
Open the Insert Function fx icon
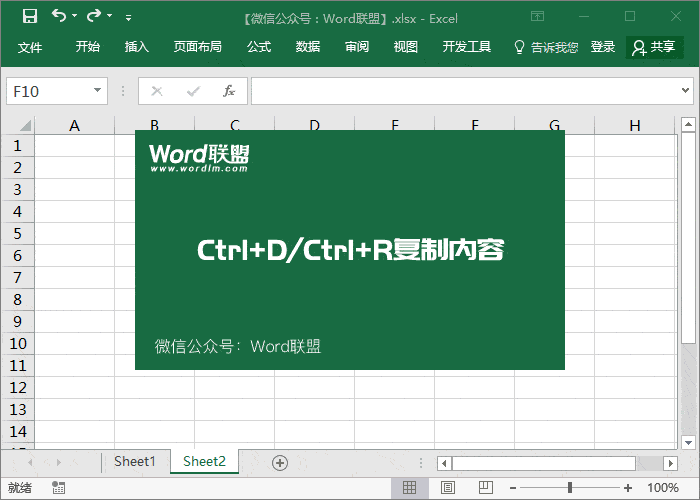(229, 91)
